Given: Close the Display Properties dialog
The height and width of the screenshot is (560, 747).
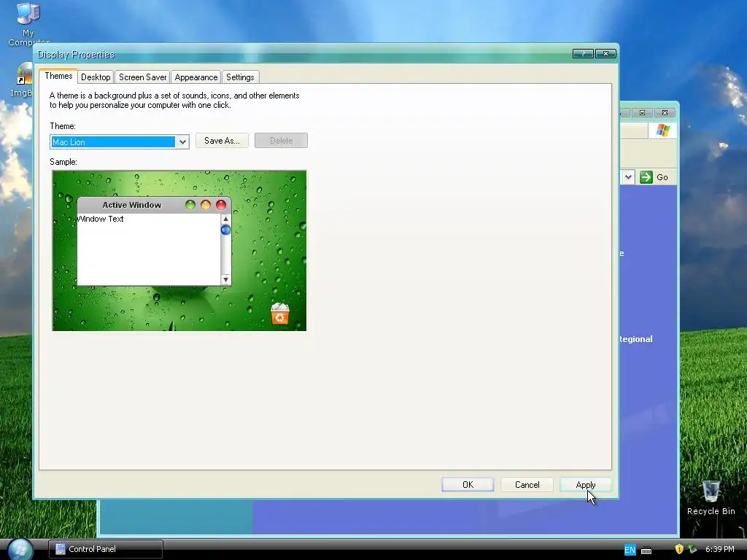Looking at the screenshot, I should tap(606, 53).
